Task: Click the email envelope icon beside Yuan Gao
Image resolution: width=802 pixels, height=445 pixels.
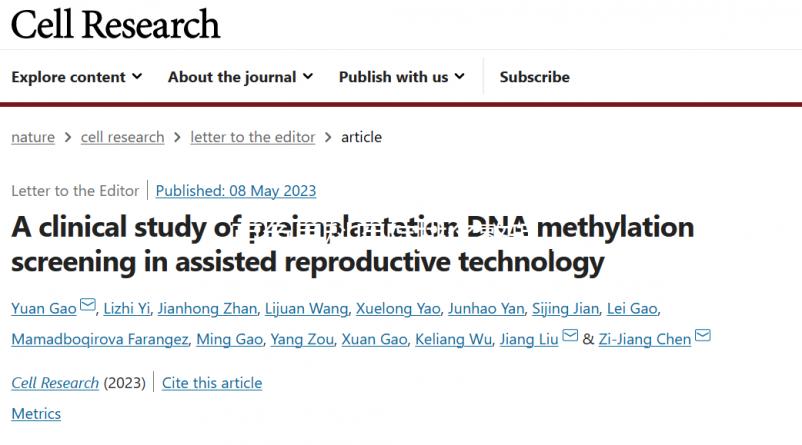Action: 88,306
